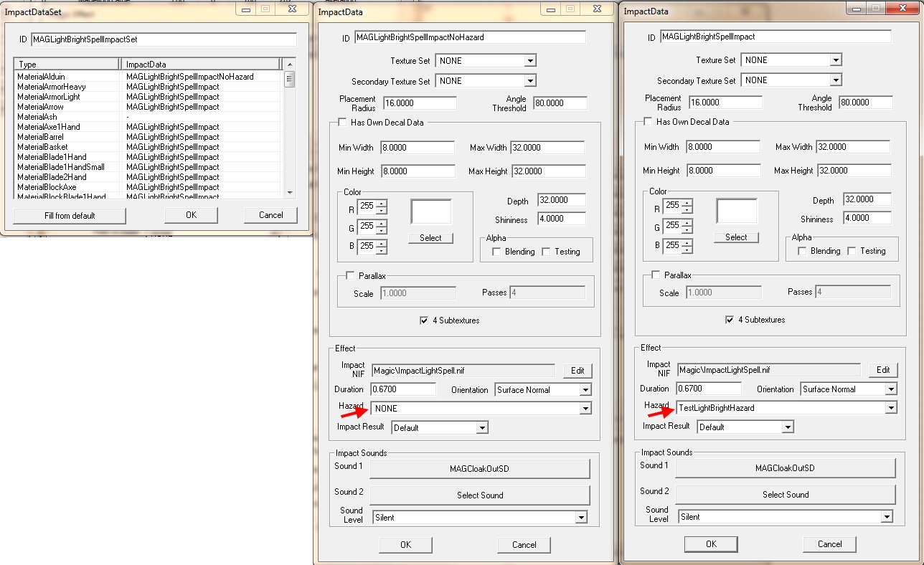Uncheck 4 Subtextures in the NoHazard dialog
The width and height of the screenshot is (924, 565).
[424, 321]
